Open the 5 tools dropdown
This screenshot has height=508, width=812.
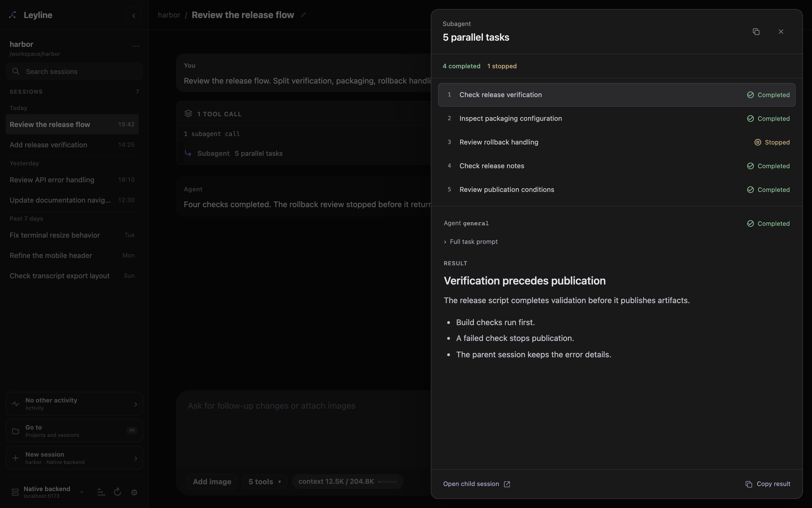(x=265, y=481)
